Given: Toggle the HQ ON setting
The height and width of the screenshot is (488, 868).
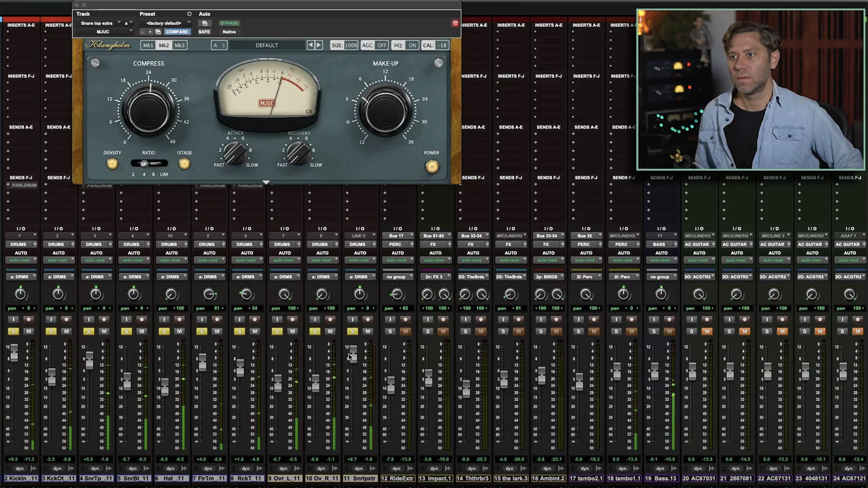Looking at the screenshot, I should pyautogui.click(x=405, y=45).
